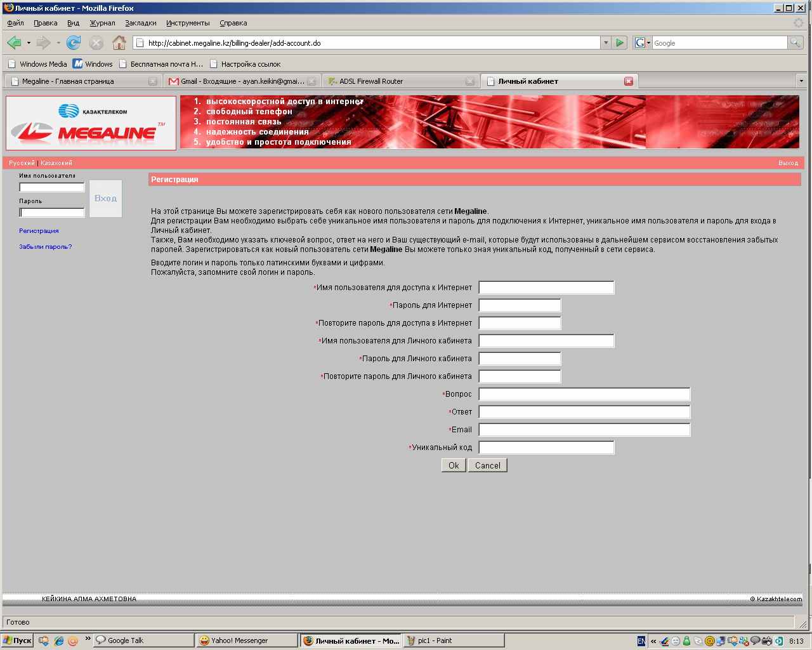Viewport: 812px width, 650px height.
Task: Click the search magnifier button
Action: pos(795,43)
